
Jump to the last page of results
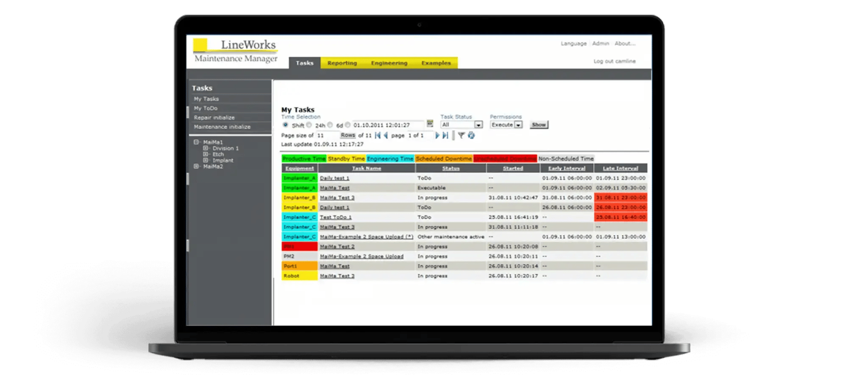[x=445, y=135]
